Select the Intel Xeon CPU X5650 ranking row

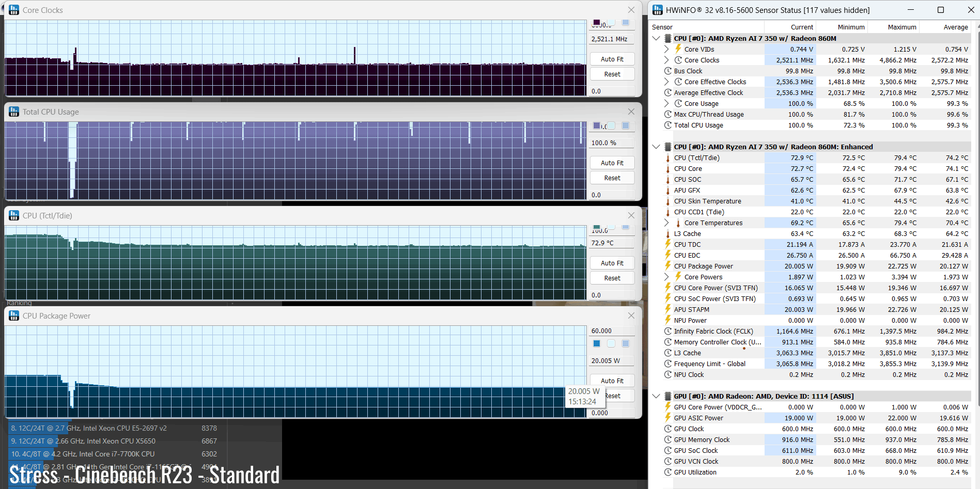point(114,441)
